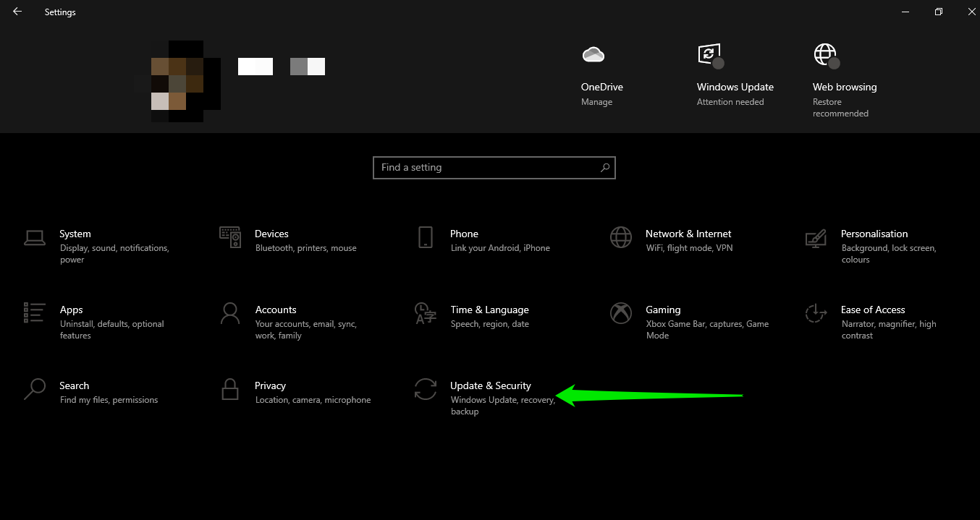Screen dimensions: 980x520
Task: Open Devices settings label
Action: pos(271,234)
